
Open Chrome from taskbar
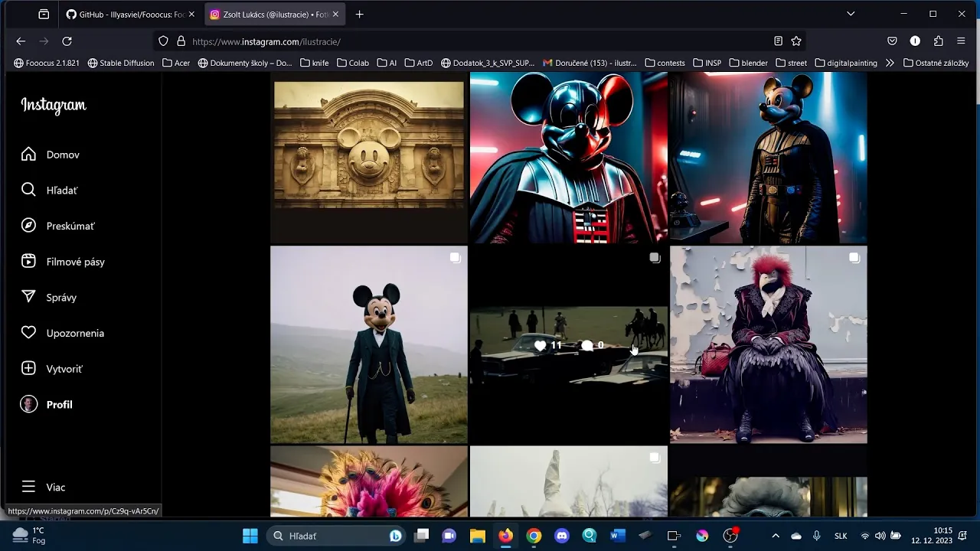coord(534,536)
